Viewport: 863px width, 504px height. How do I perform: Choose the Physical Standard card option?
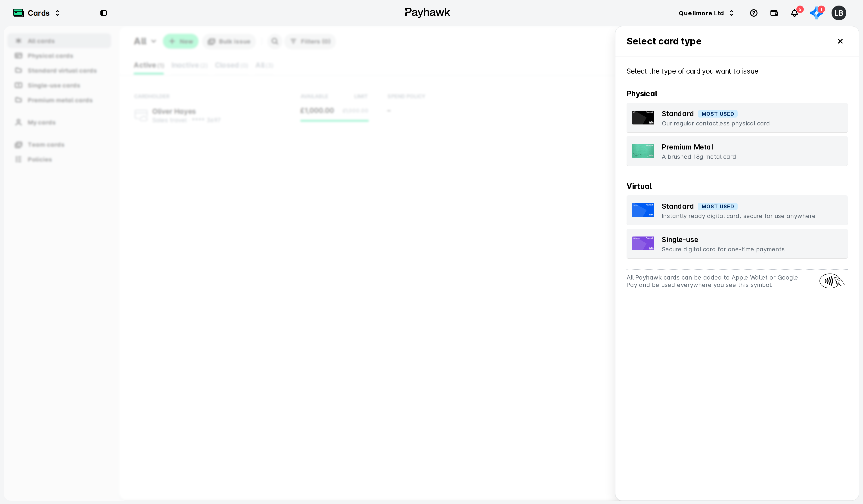737,118
